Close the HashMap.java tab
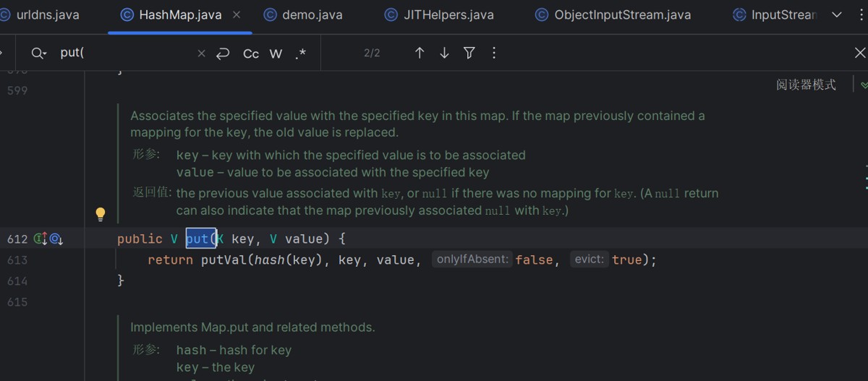 click(237, 14)
